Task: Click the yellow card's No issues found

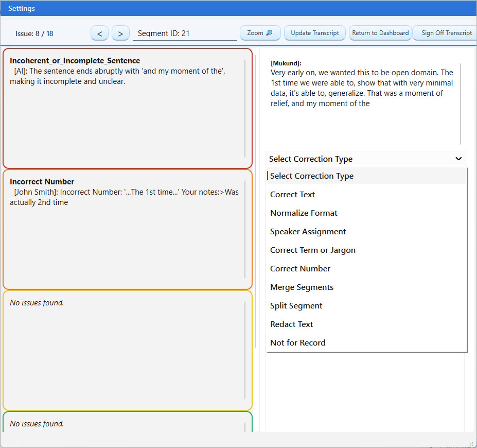Action: (37, 303)
